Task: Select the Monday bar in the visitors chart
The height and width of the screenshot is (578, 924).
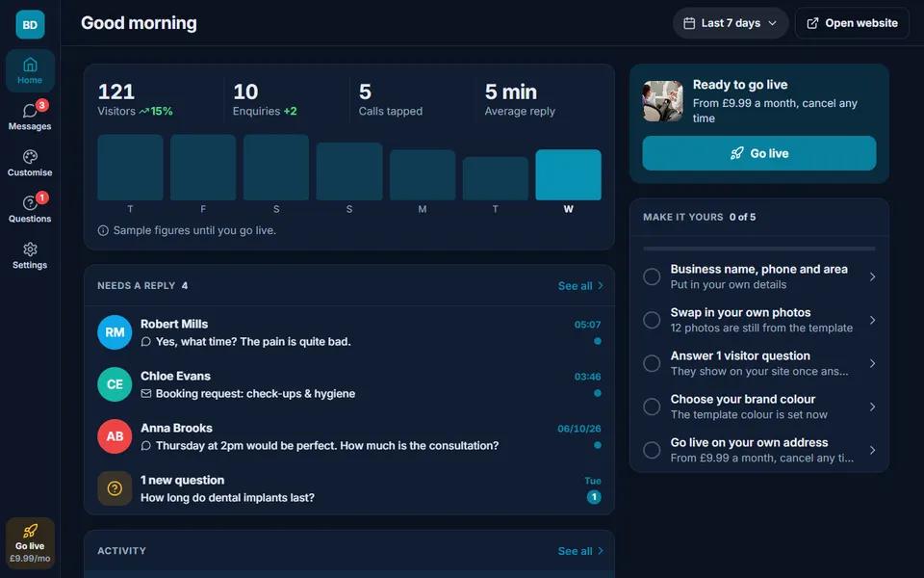Action: tap(423, 174)
